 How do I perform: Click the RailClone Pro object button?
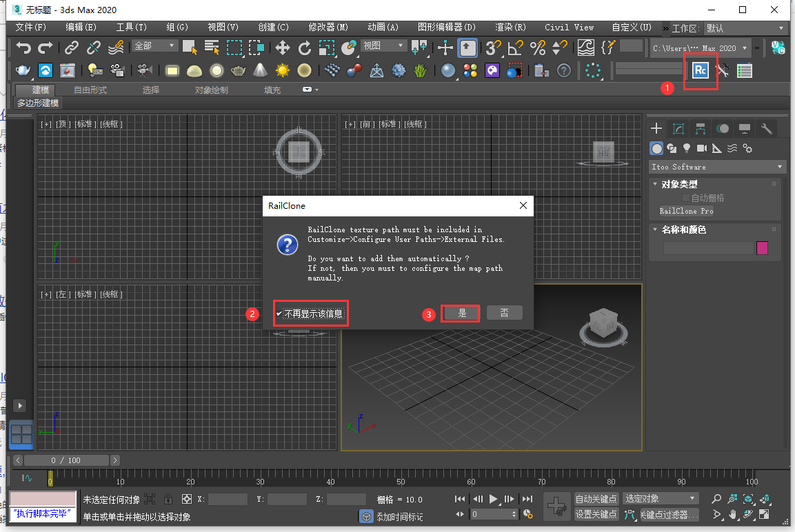(x=686, y=211)
